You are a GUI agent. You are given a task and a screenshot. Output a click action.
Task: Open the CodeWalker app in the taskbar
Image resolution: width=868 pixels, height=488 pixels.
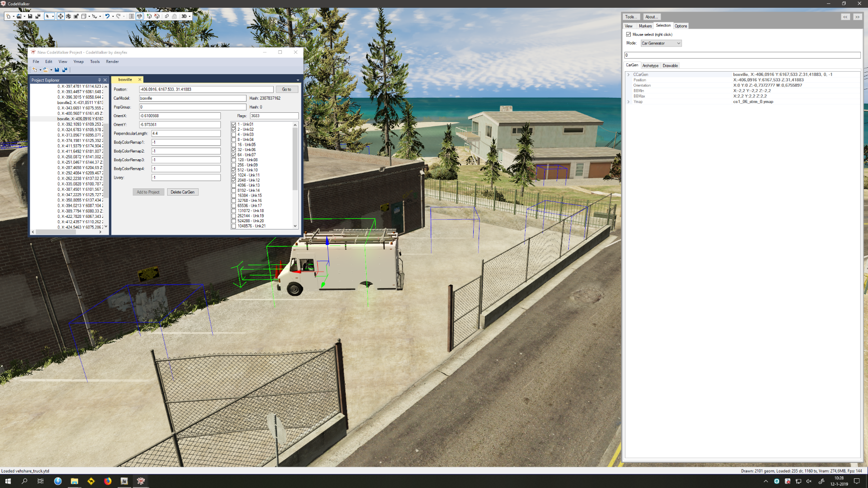(x=141, y=481)
